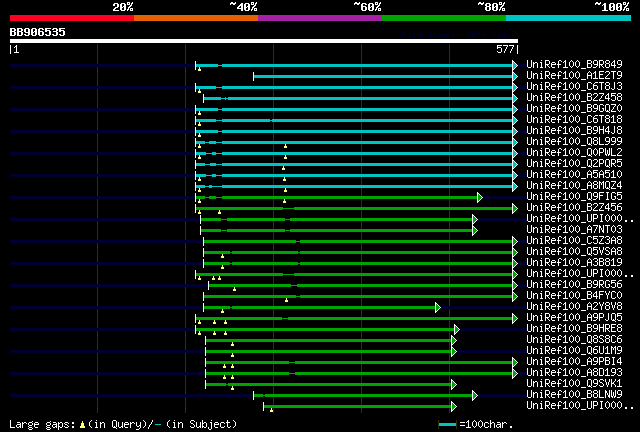Click the yellow gap marker under the UniRef100_Q5VSA8 bar

click(222, 256)
